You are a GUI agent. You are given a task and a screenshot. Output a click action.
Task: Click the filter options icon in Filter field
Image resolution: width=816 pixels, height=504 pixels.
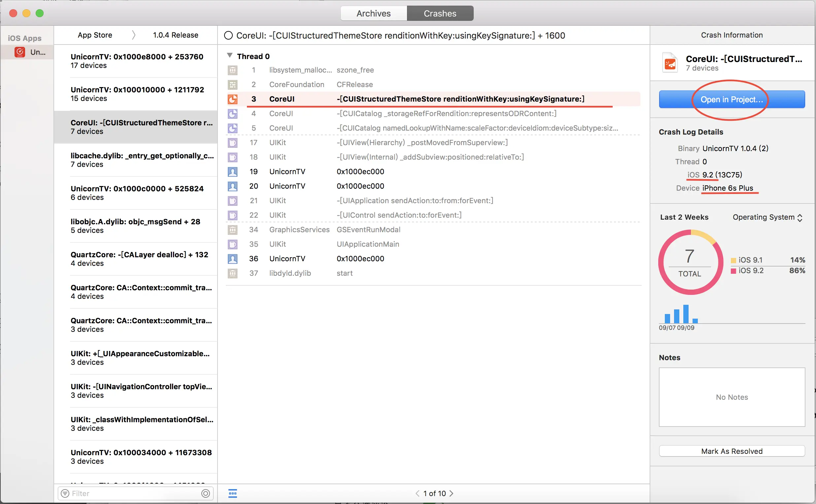[65, 493]
